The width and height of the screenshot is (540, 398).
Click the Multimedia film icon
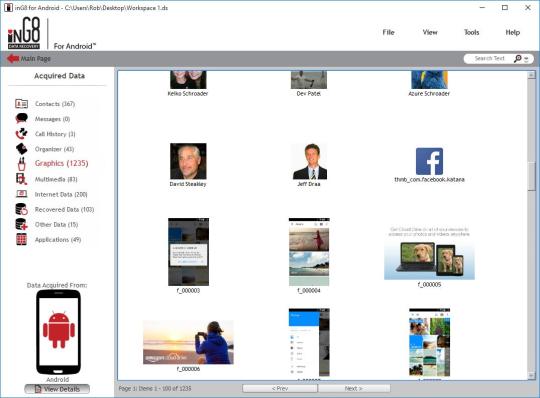(21, 179)
